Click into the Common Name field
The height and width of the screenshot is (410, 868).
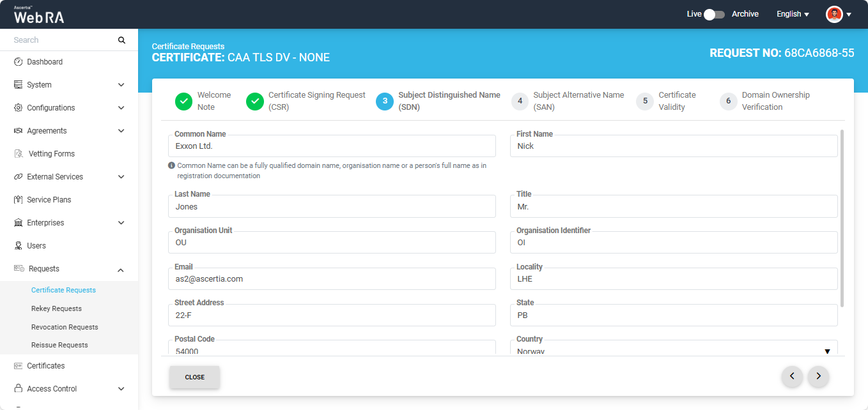pyautogui.click(x=331, y=146)
